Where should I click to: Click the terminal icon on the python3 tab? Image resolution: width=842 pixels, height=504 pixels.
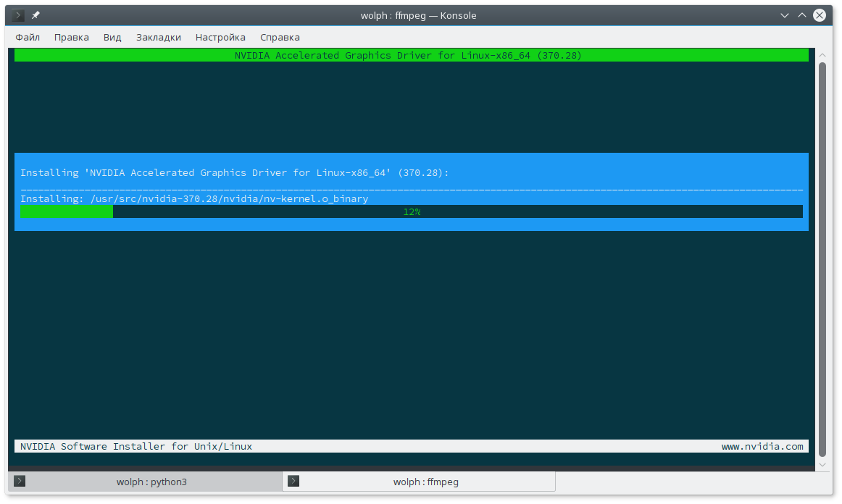pyautogui.click(x=20, y=481)
